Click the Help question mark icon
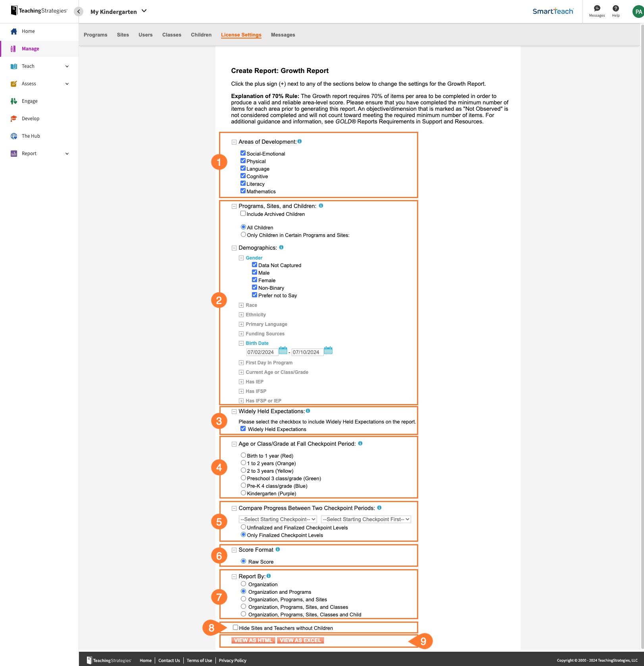 (x=615, y=9)
